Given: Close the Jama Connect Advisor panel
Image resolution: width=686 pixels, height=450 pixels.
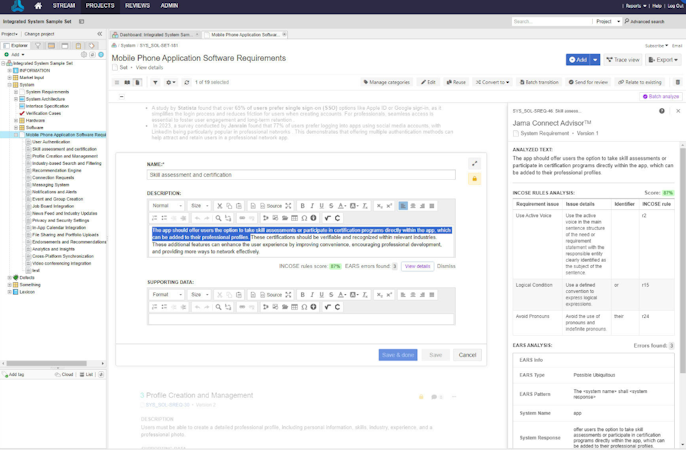Looking at the screenshot, I should click(x=678, y=111).
